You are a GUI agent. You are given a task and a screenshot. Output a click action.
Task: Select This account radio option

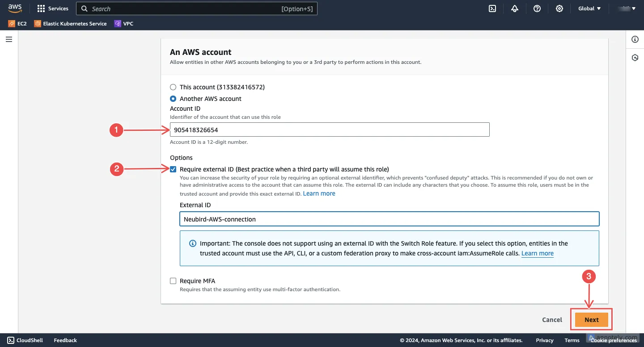tap(173, 87)
